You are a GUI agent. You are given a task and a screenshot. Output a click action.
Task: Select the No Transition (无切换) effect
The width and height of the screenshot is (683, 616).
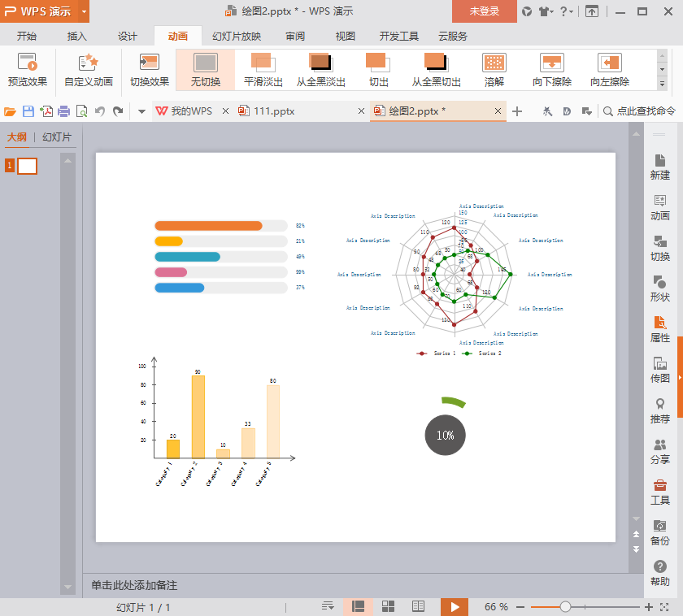206,70
